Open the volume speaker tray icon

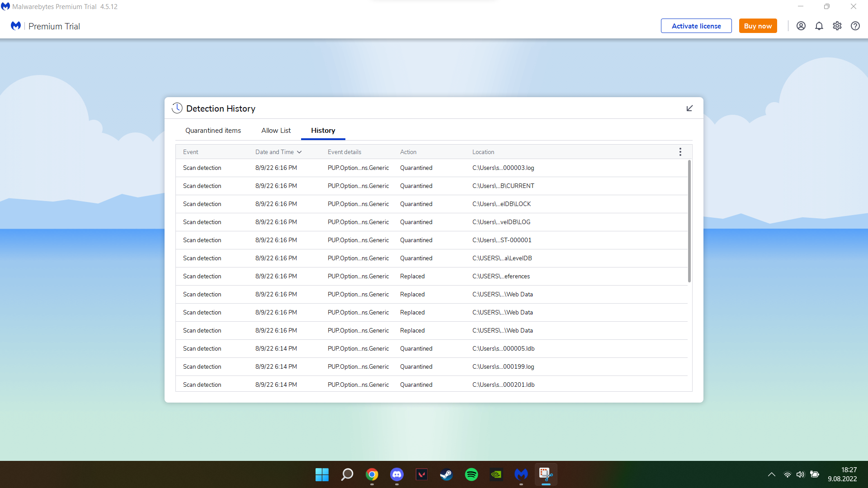point(800,474)
